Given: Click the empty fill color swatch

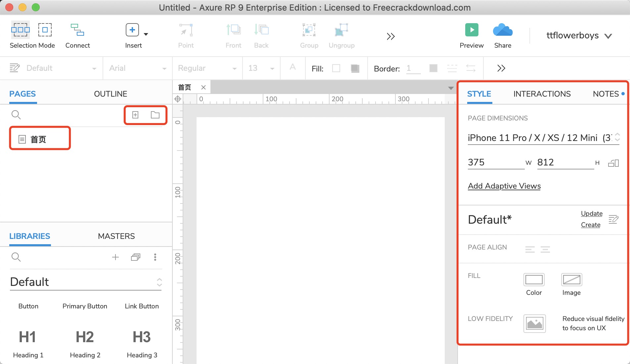Looking at the screenshot, I should point(336,68).
